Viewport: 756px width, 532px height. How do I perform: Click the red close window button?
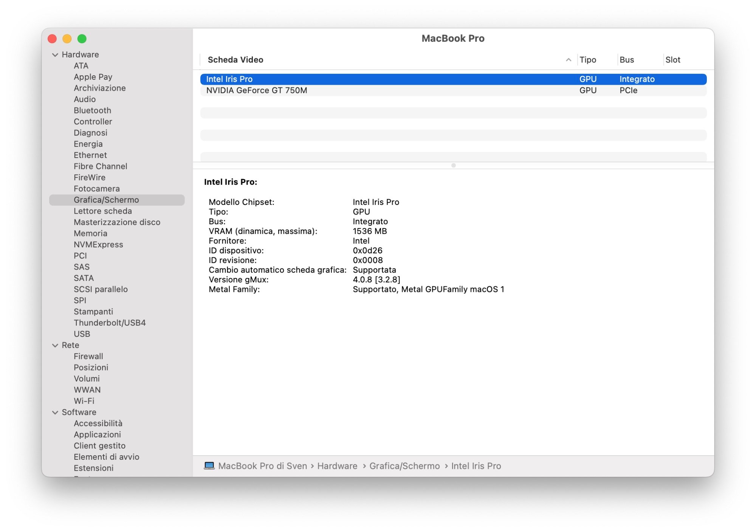pyautogui.click(x=53, y=39)
